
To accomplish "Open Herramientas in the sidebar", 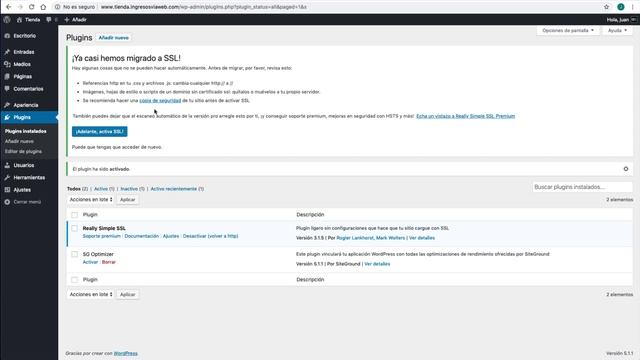I will 29,178.
